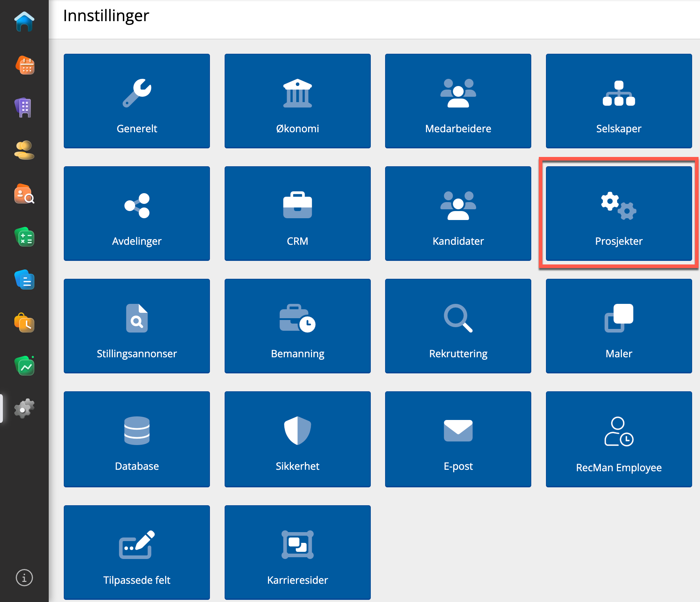
Task: Open the Generelt settings tile
Action: pyautogui.click(x=137, y=101)
